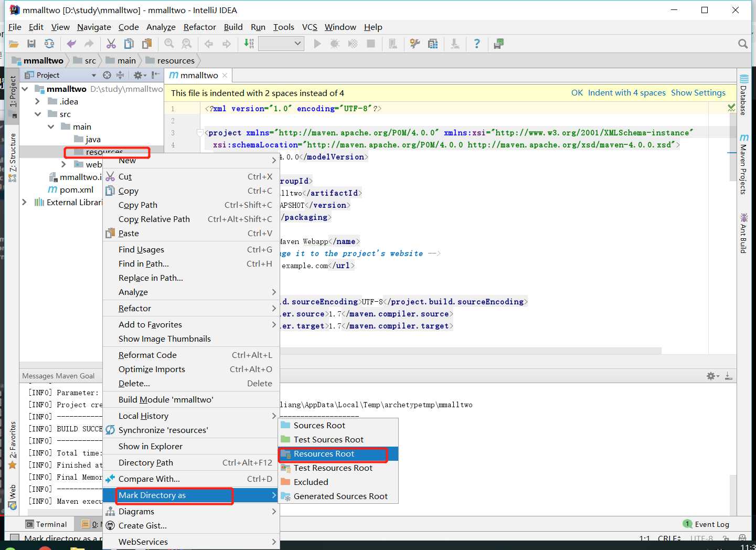Expand the New submenu arrow

[x=274, y=160]
